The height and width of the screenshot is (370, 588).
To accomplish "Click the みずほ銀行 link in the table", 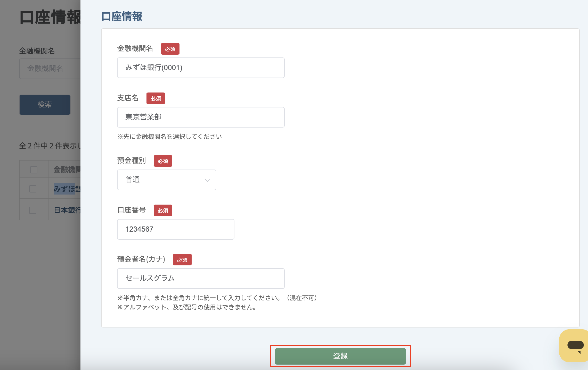I will [67, 189].
